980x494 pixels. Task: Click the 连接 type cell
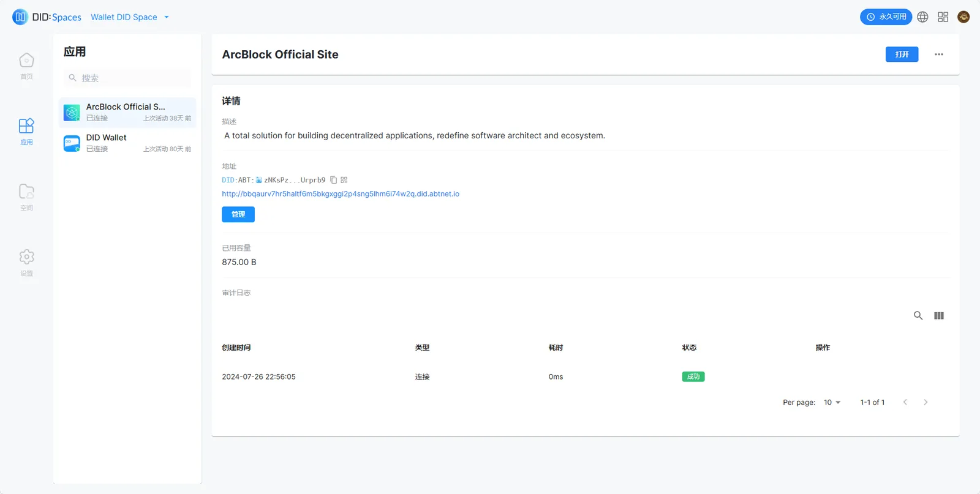pos(423,377)
